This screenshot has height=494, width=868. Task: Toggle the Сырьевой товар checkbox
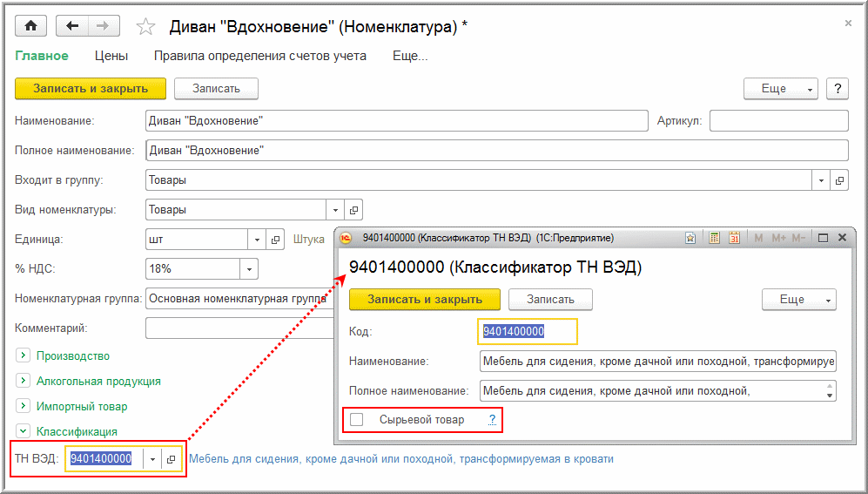(356, 420)
